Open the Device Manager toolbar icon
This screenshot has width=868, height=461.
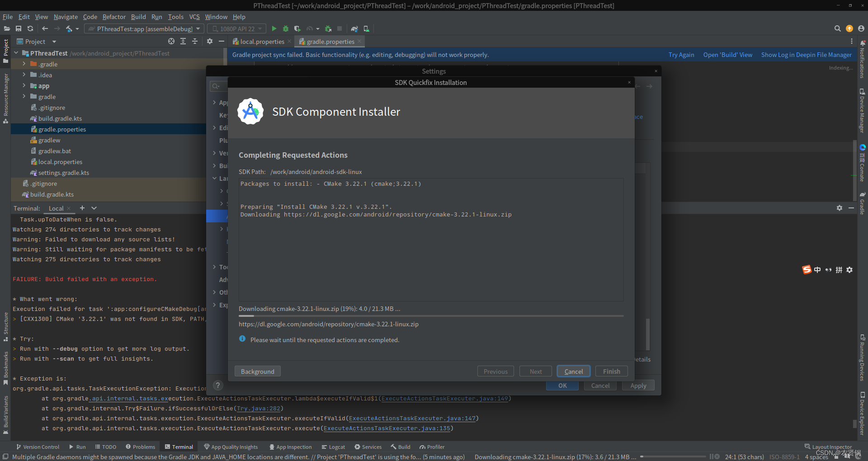pos(366,28)
